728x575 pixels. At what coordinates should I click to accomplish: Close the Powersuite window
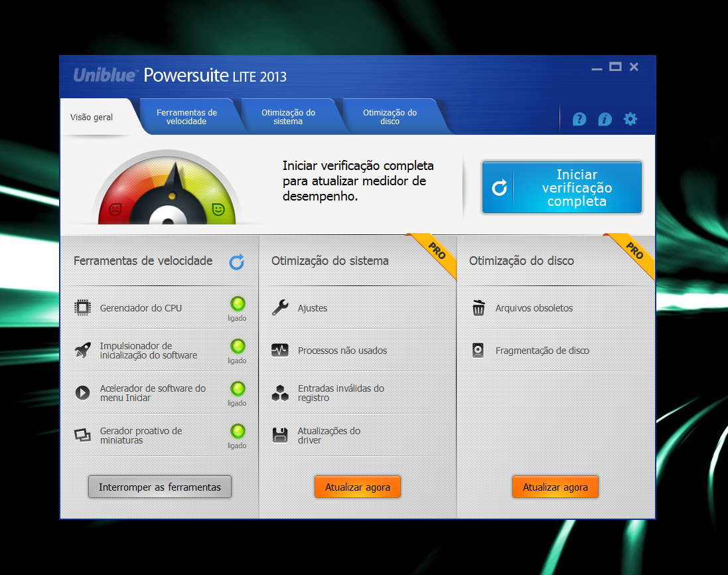(x=634, y=67)
